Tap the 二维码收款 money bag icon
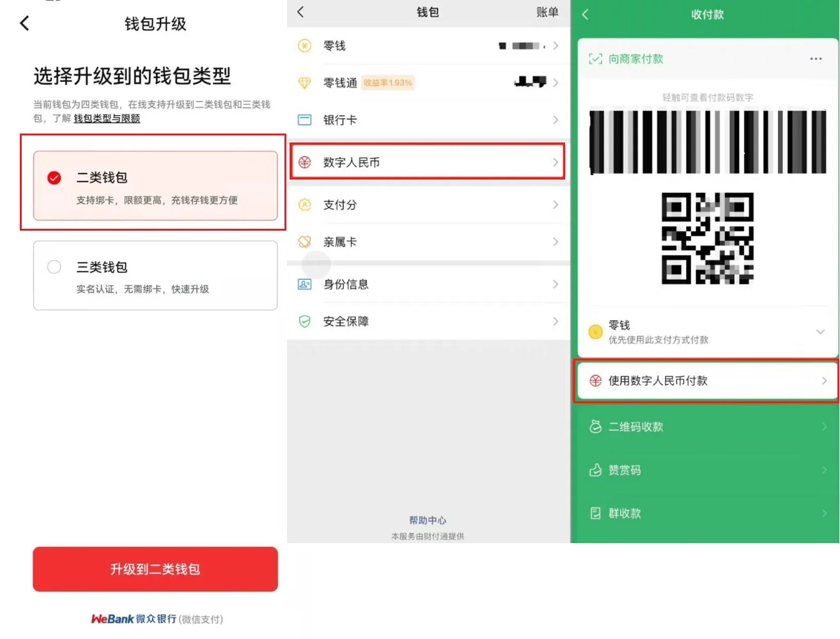The image size is (840, 639). 595,426
